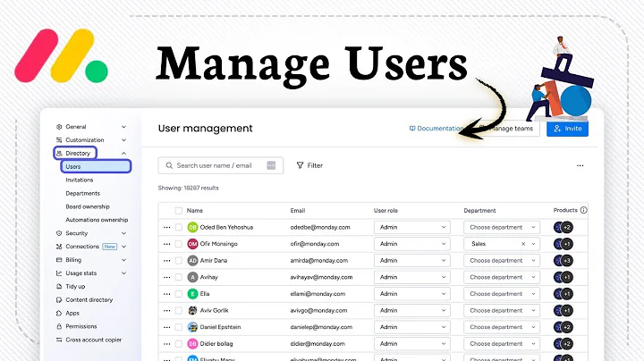Click the Products info icon
Image resolution: width=644 pixels, height=361 pixels.
583,210
